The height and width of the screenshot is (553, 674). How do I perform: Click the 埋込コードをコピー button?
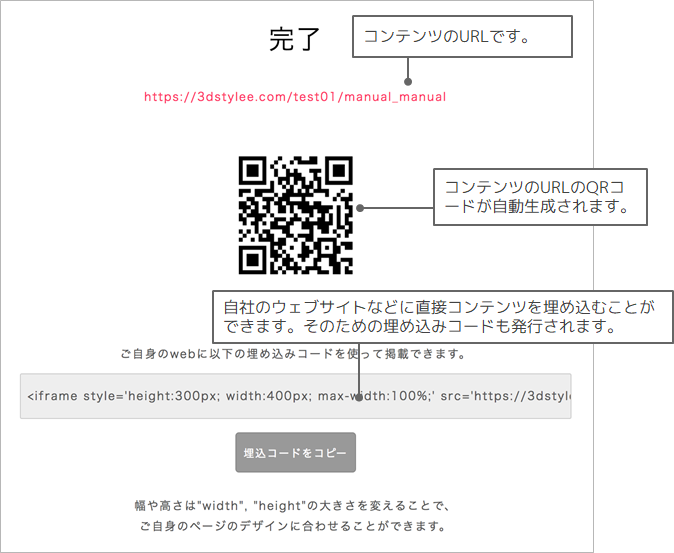(x=296, y=452)
